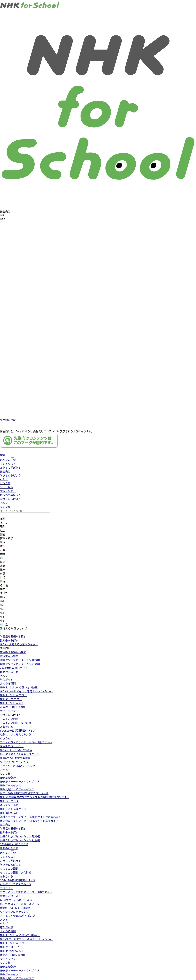This screenshot has width=196, height=980.
Task: Open the 先生向けとは link
Action: pos(8,420)
